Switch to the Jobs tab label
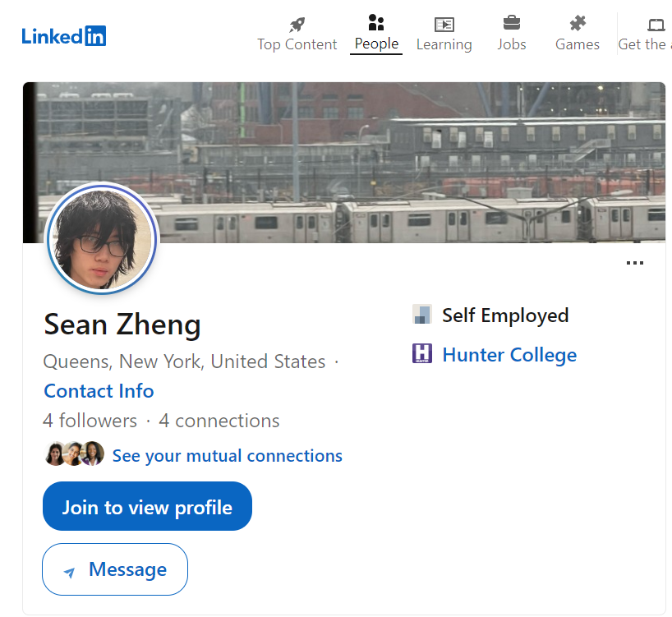672x617 pixels. [x=511, y=44]
